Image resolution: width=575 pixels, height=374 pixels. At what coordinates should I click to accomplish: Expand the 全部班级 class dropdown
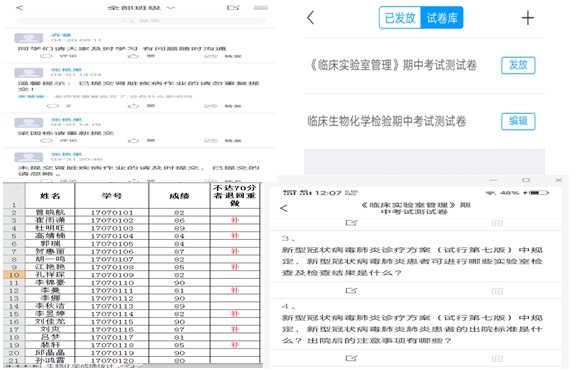[x=171, y=7]
